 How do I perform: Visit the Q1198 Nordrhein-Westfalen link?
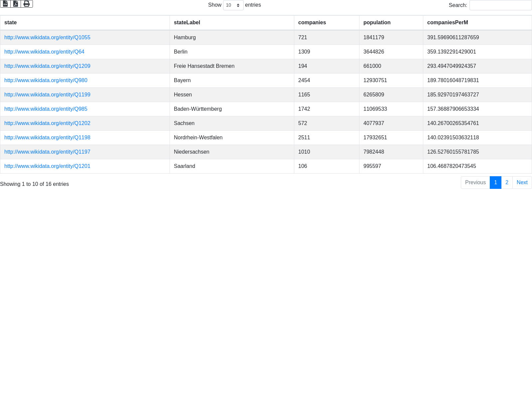47,138
